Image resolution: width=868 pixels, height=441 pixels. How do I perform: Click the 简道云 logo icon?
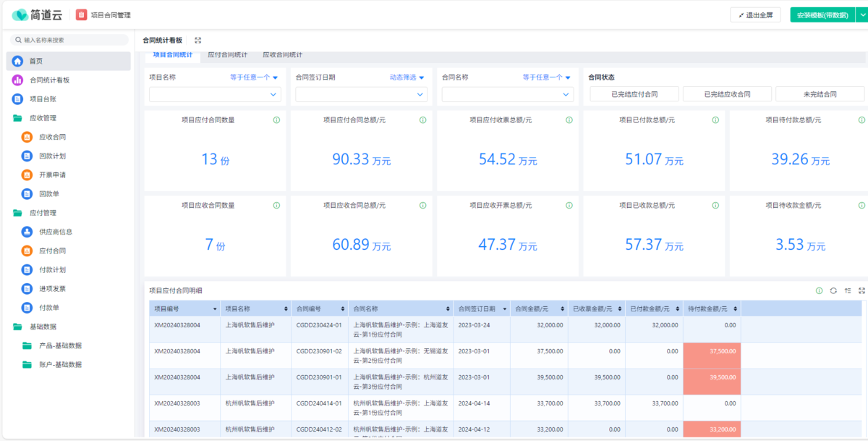(20, 14)
